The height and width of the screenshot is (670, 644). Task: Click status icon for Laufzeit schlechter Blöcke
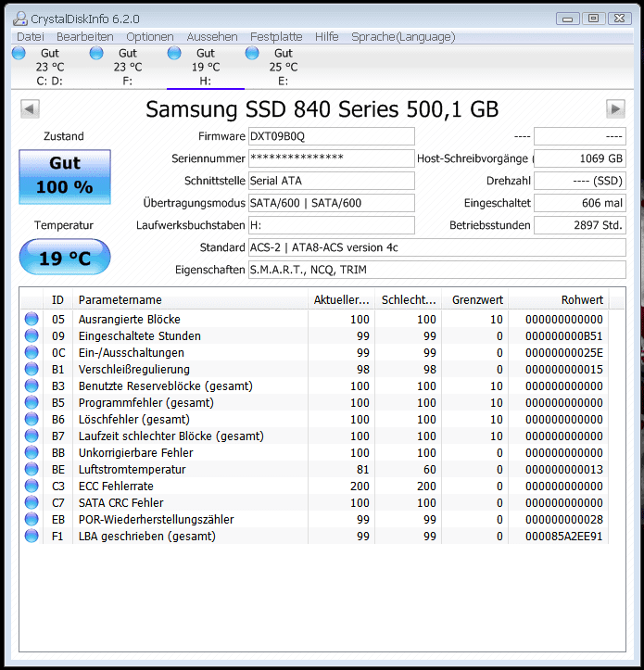pos(32,436)
